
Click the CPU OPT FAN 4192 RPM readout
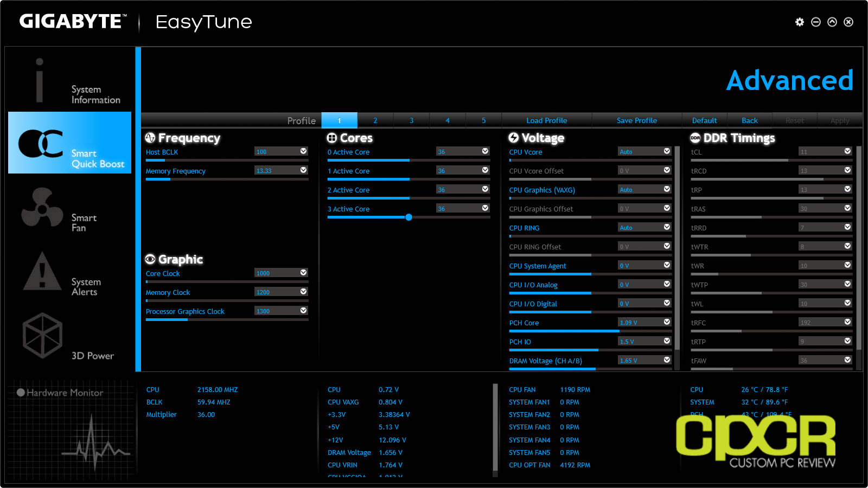575,465
